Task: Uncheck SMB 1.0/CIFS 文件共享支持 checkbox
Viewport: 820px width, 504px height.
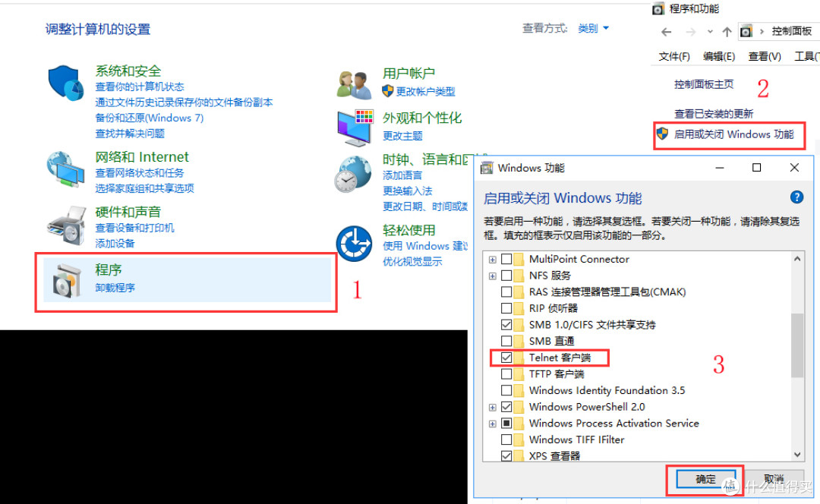Action: (506, 325)
